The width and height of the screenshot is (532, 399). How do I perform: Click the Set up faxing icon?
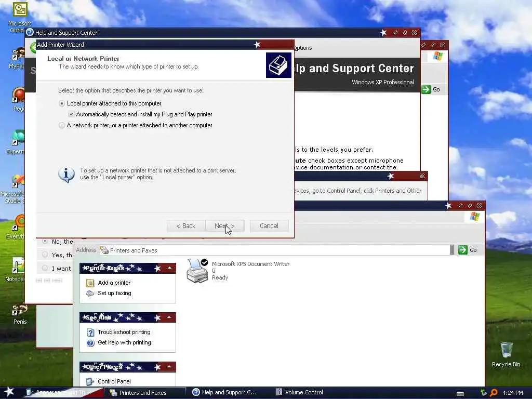pyautogui.click(x=90, y=293)
